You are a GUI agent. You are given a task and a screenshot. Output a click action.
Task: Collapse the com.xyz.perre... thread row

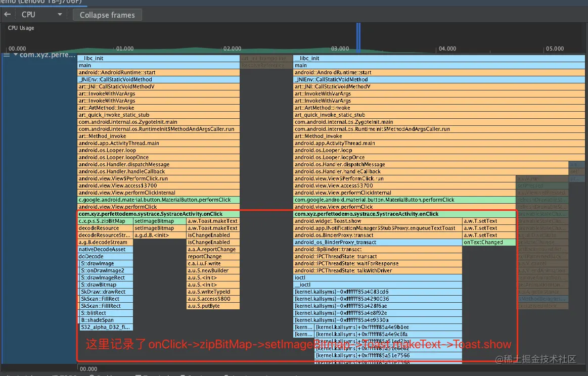pyautogui.click(x=16, y=55)
